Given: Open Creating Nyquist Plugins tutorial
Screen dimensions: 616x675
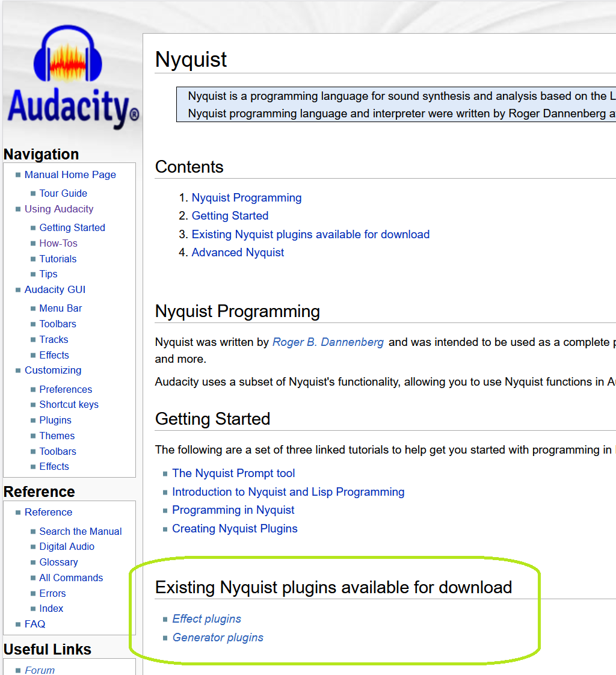Looking at the screenshot, I should (x=235, y=528).
